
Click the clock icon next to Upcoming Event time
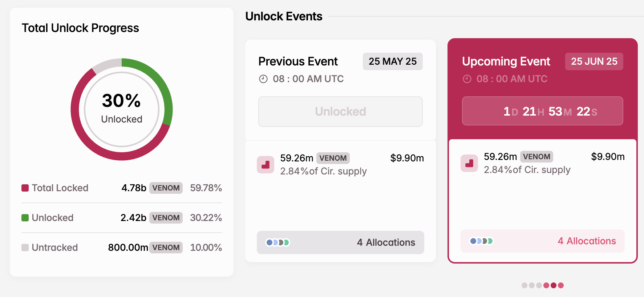coord(467,79)
